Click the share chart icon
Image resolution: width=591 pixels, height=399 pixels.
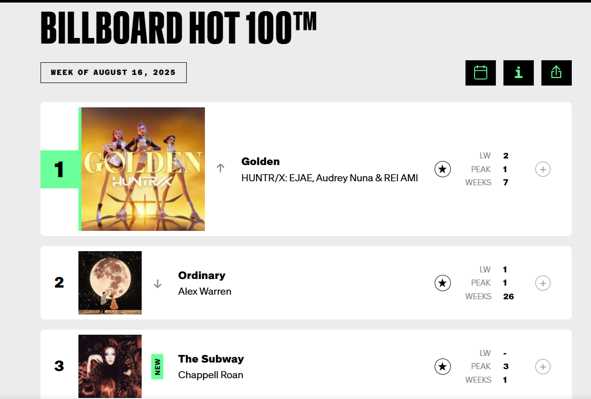556,73
